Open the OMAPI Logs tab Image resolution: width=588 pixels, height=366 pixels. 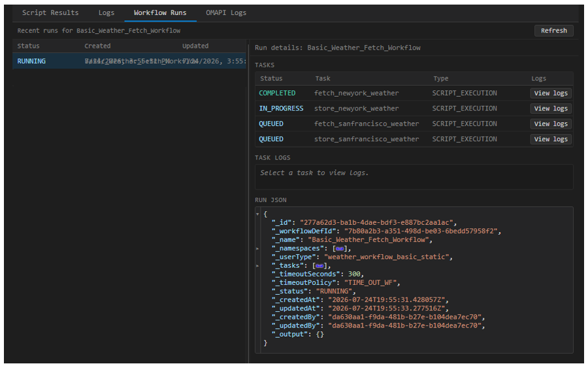tap(226, 13)
